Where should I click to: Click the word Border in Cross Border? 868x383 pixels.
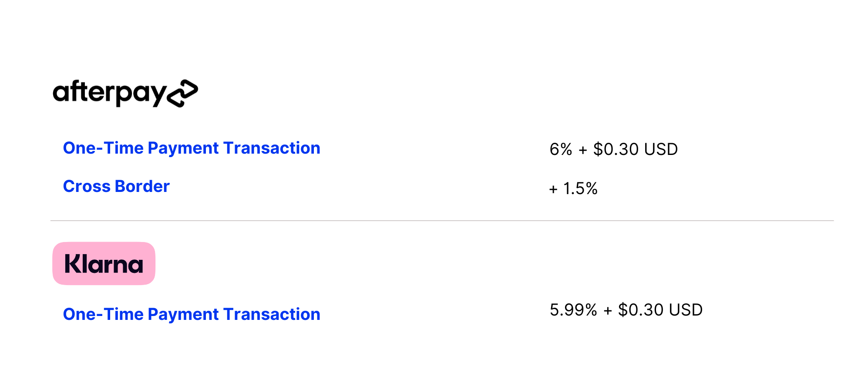(x=143, y=186)
